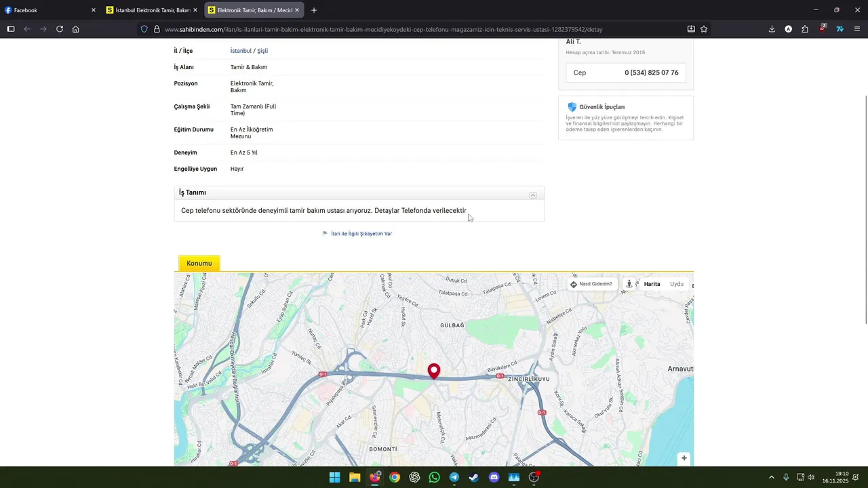This screenshot has width=868, height=488.
Task: Switch map to Harita view
Action: click(652, 284)
